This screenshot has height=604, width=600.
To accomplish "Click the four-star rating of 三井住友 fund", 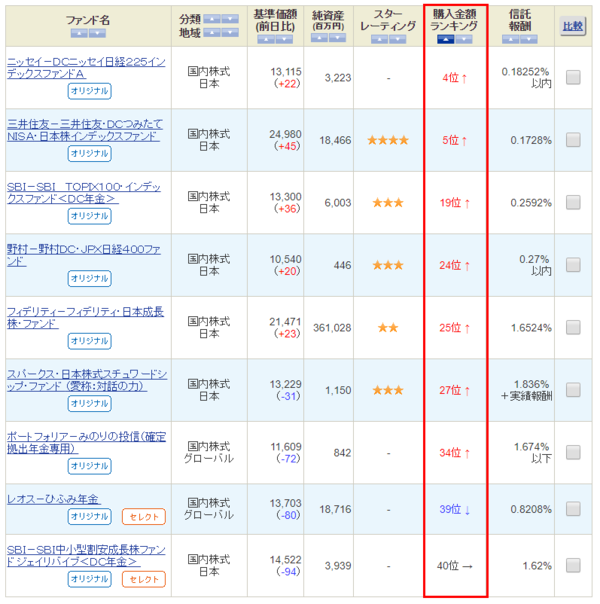I will pyautogui.click(x=388, y=140).
